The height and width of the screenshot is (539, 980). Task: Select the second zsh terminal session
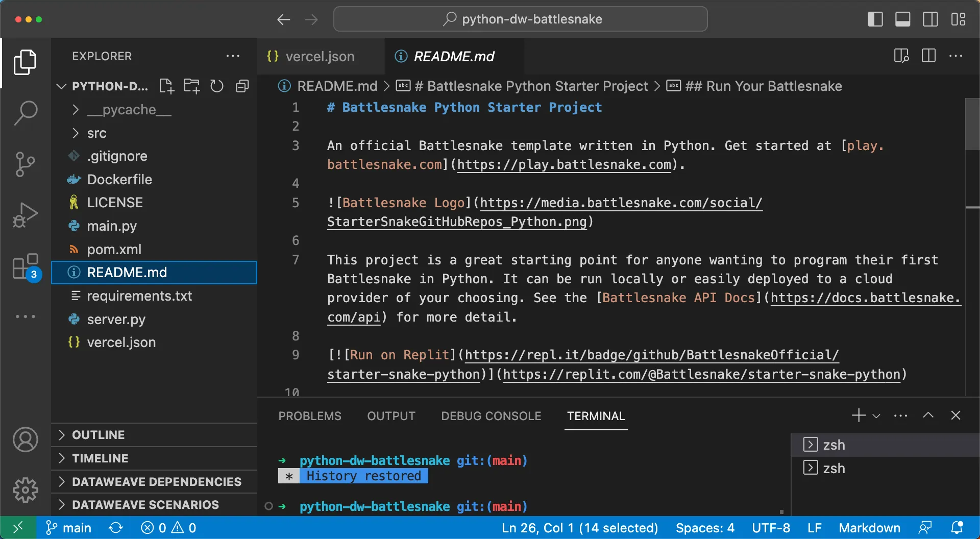pos(885,468)
